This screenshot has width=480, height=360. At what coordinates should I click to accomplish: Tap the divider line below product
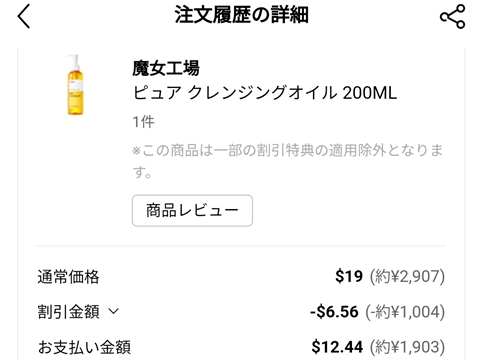(241, 246)
